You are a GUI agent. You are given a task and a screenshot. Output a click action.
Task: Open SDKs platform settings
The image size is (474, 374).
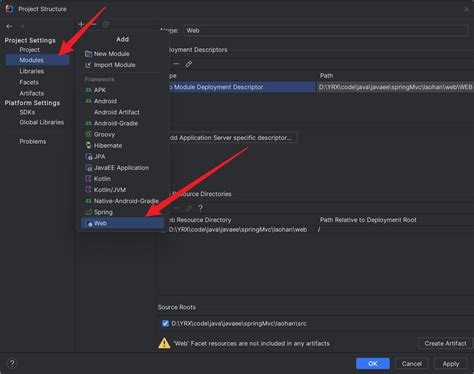[x=27, y=112]
